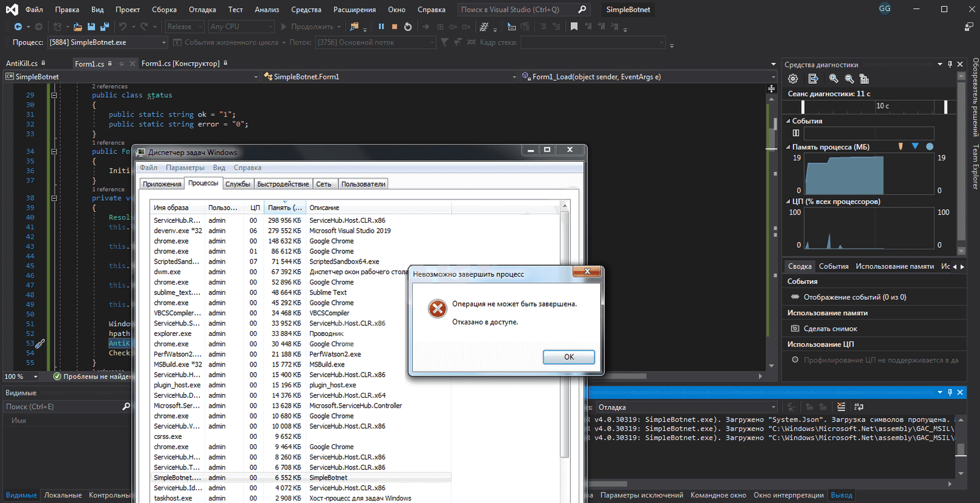Viewport: 980px width, 503px height.
Task: Zoom in on the diagnostics timeline
Action: pos(834,79)
